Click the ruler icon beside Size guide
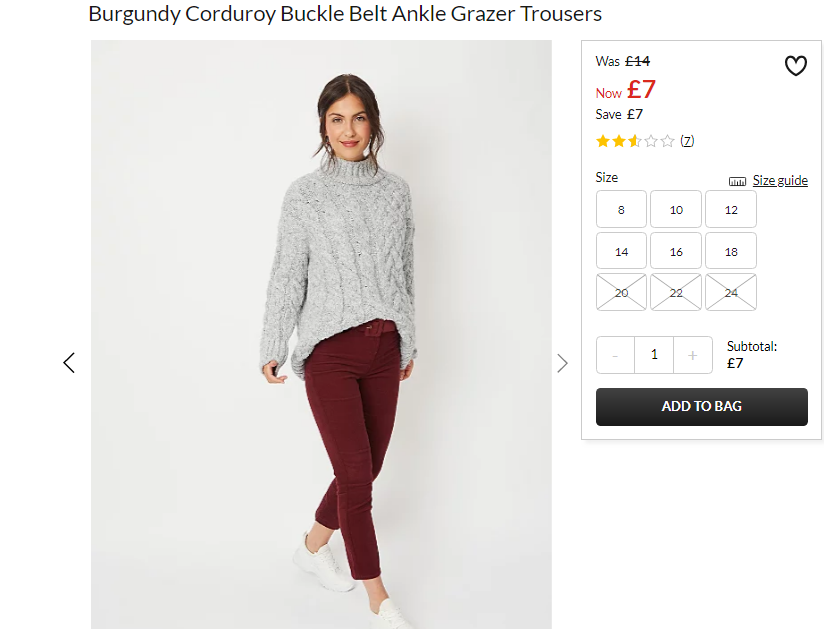 pos(737,181)
